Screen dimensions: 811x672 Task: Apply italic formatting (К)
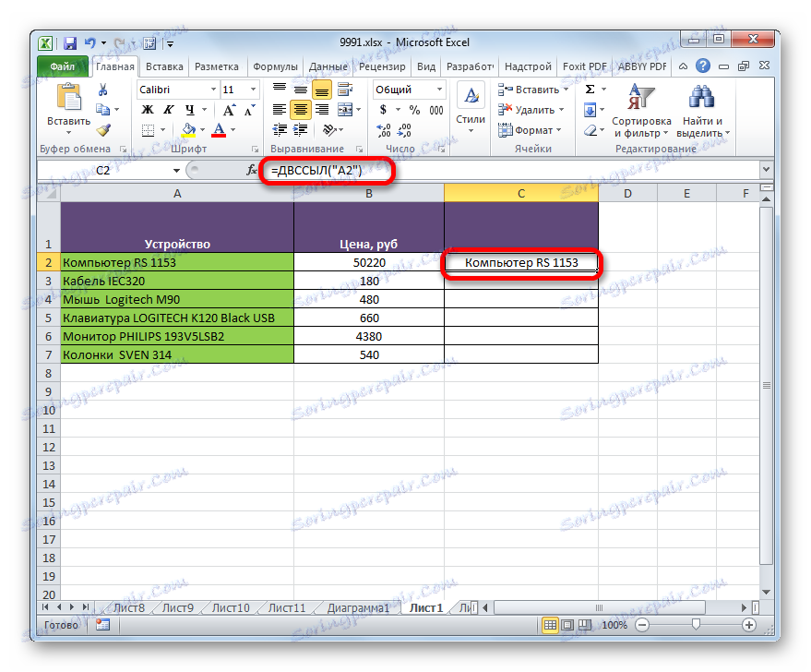tap(169, 110)
